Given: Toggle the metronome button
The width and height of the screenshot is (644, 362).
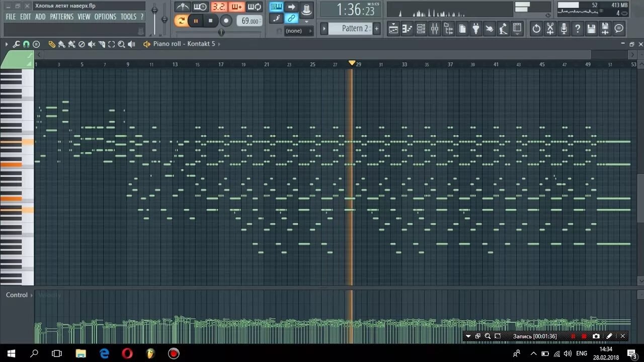Looking at the screenshot, I should [x=183, y=7].
